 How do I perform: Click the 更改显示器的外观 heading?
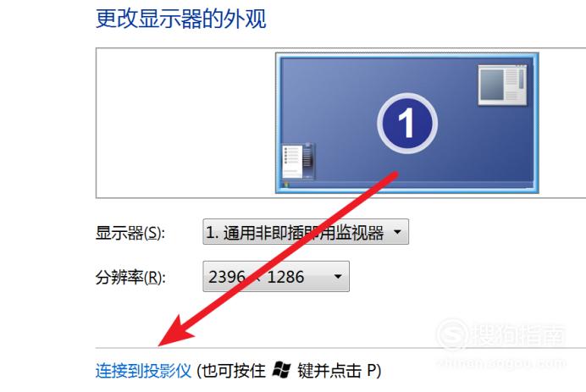[181, 19]
